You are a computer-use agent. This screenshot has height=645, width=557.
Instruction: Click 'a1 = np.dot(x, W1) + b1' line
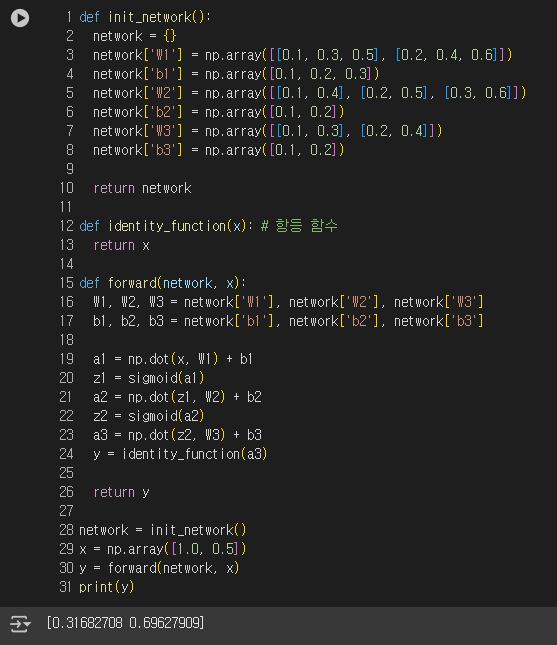[x=173, y=360]
